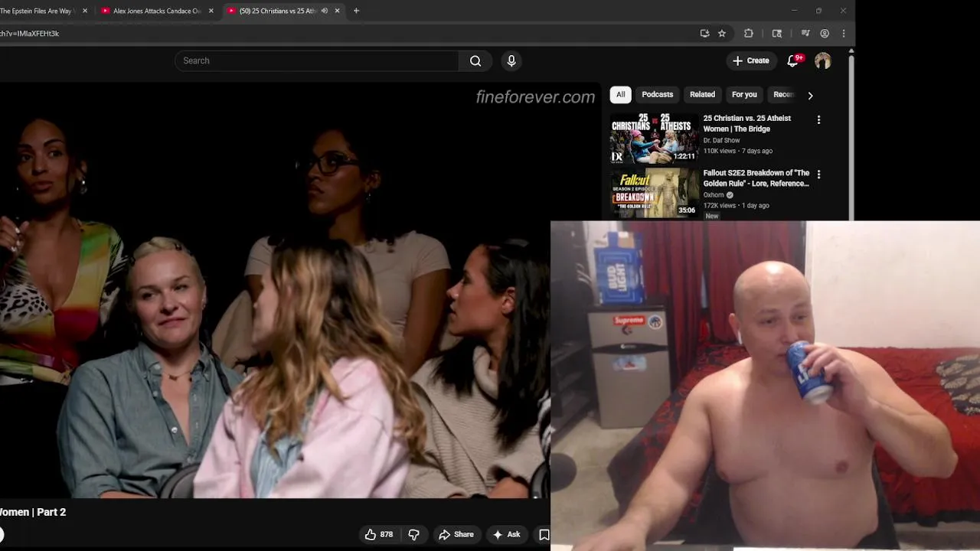
Task: Click the YouTube search magnifier button
Action: [x=475, y=61]
